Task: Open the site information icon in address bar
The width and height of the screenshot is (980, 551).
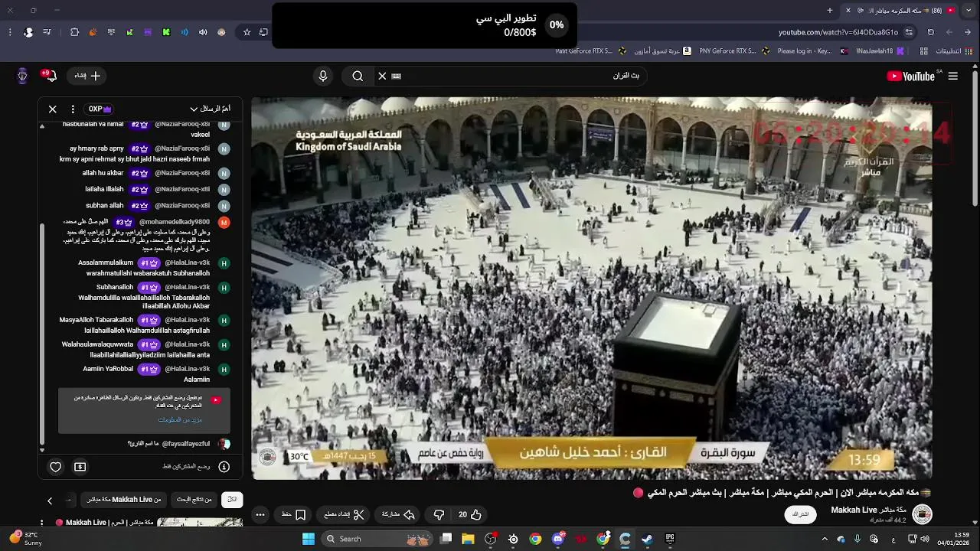Action: coord(909,32)
